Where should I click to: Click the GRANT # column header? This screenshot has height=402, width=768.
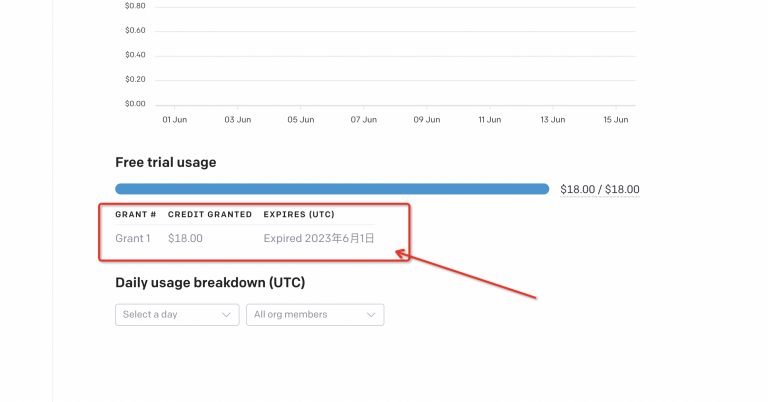(x=136, y=214)
